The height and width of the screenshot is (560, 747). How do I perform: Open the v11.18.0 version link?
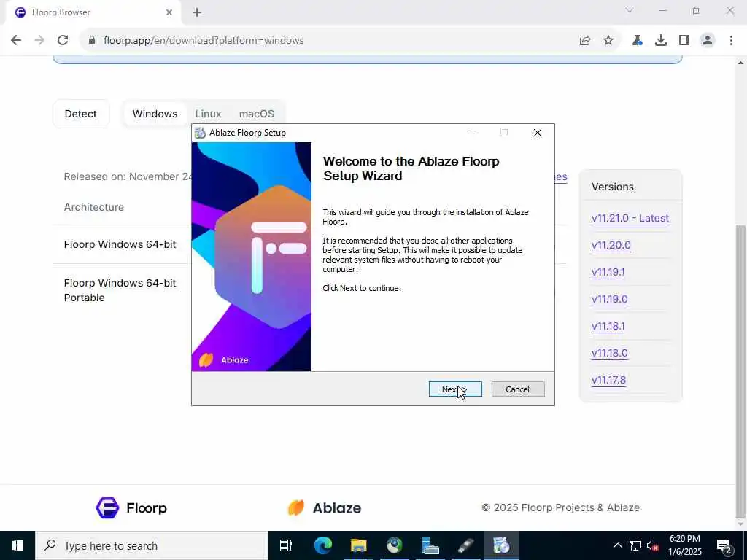610,354
